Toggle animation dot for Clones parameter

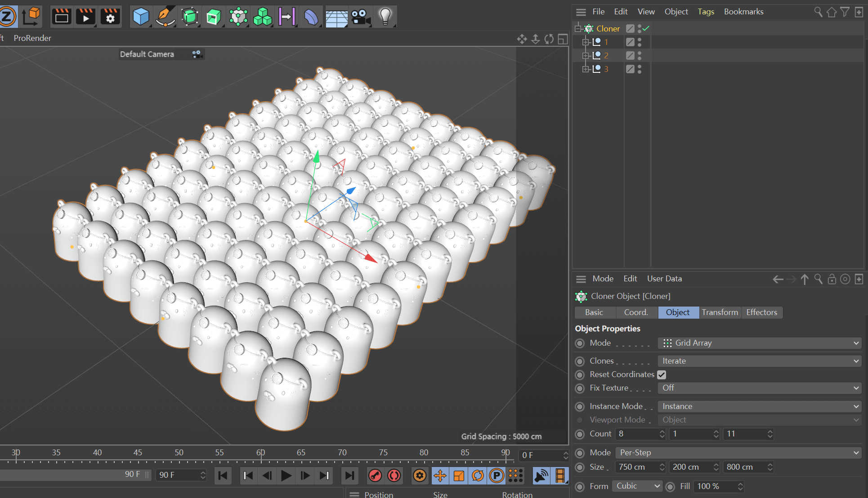[580, 361]
